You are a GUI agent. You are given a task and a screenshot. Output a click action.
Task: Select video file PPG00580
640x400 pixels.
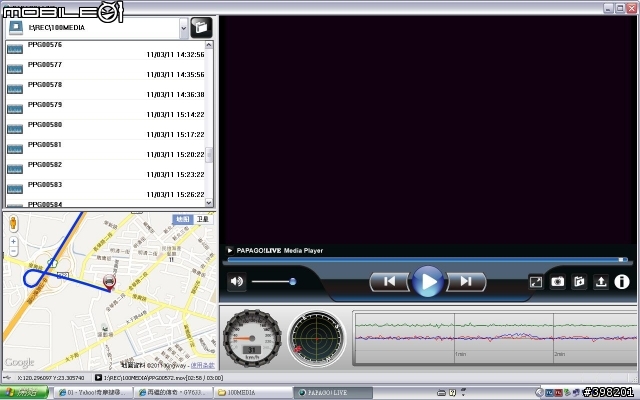tap(105, 129)
